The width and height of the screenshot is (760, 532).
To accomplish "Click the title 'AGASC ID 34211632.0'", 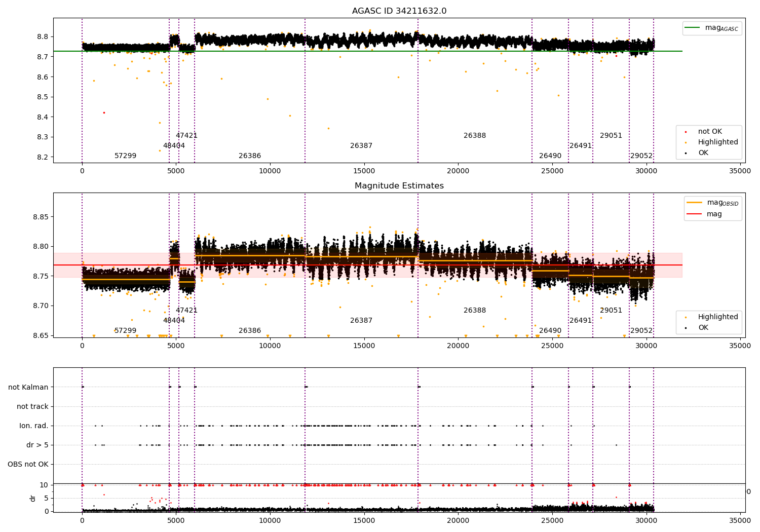I will pyautogui.click(x=399, y=11).
